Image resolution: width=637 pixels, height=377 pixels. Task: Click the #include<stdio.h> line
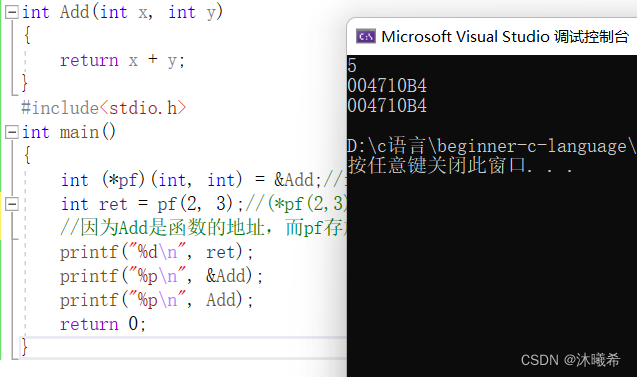[x=104, y=108]
